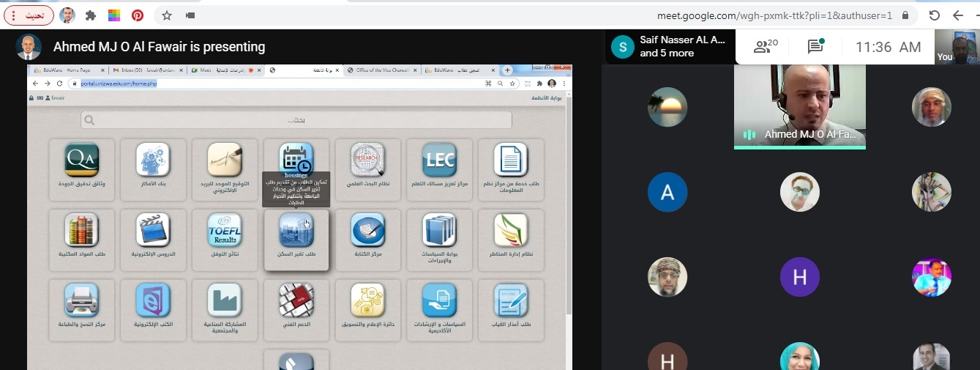
Task: Select your own 'You' video thumbnail
Action: click(957, 47)
